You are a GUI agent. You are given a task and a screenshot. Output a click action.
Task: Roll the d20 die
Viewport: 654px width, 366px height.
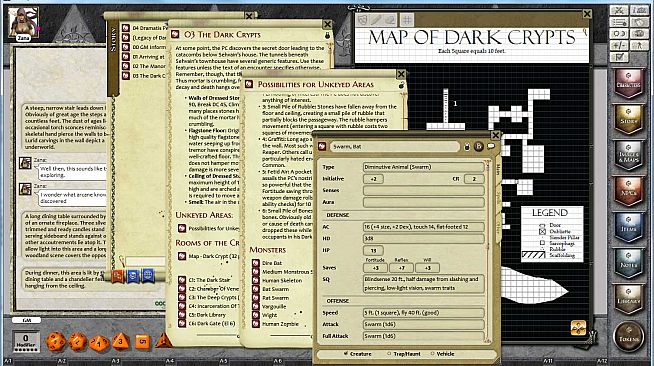[55, 341]
